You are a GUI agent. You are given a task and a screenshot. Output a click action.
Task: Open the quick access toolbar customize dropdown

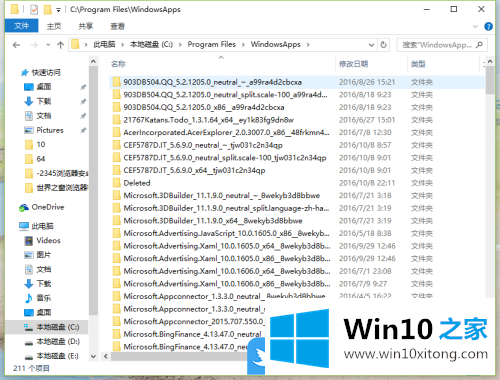click(58, 10)
